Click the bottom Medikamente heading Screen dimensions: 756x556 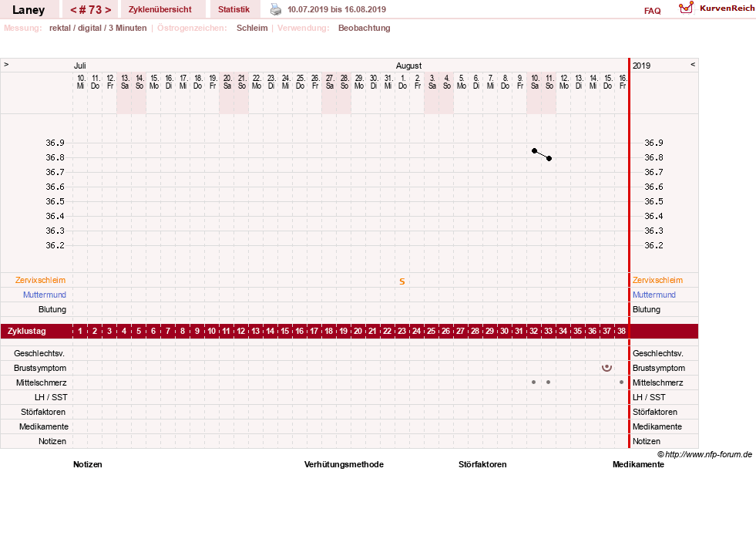tap(638, 464)
